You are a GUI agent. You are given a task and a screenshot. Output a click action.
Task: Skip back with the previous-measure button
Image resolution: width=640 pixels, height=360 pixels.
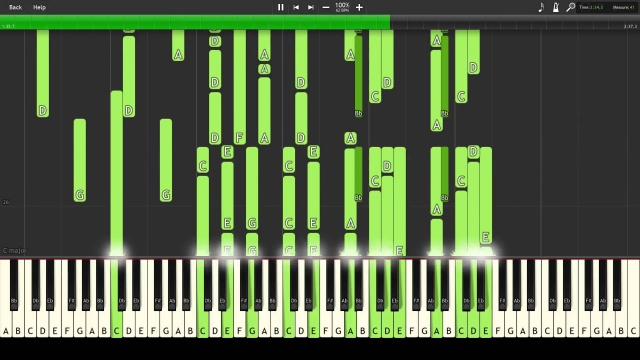(296, 7)
